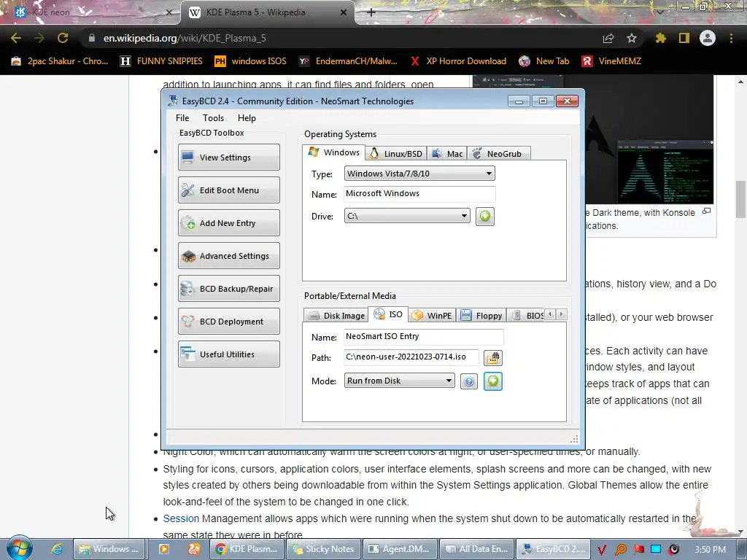The width and height of the screenshot is (747, 560).
Task: Open Chrome extensions puzzle icon
Action: pyautogui.click(x=660, y=38)
